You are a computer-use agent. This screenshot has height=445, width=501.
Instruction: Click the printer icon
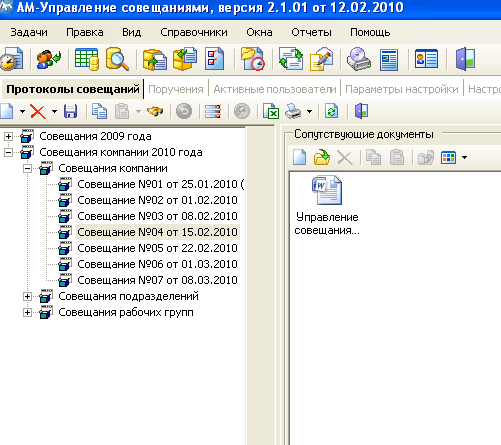point(294,111)
